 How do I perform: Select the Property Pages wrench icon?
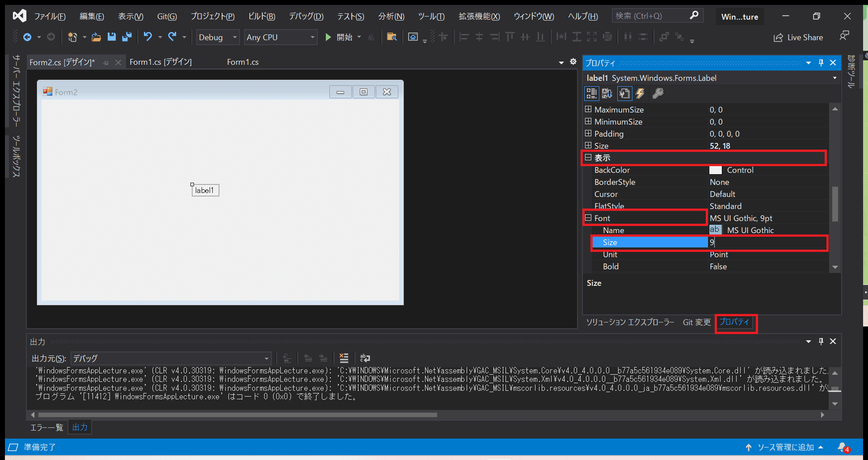pos(657,93)
